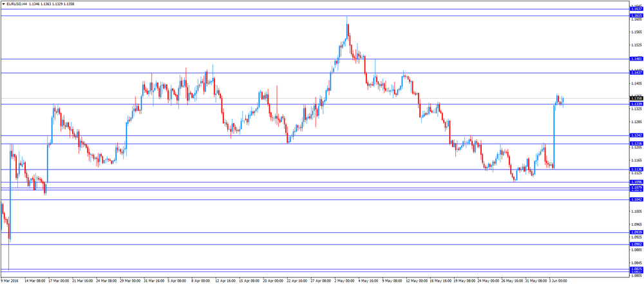Click the 27 Apr 08:00 time label
The width and height of the screenshot is (644, 285).
click(x=321, y=282)
